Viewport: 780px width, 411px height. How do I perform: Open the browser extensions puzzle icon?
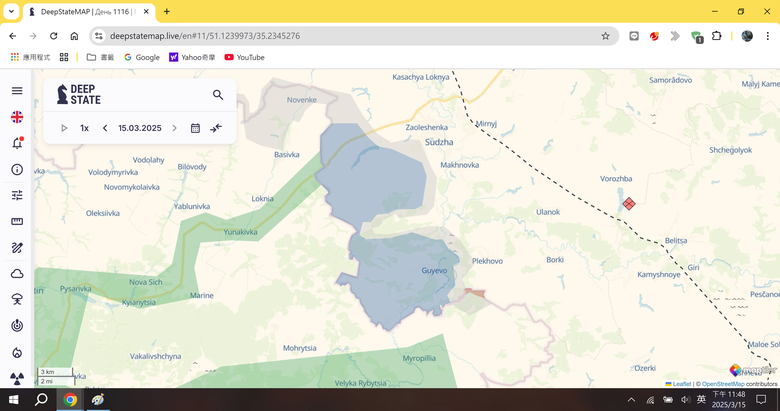pyautogui.click(x=716, y=36)
